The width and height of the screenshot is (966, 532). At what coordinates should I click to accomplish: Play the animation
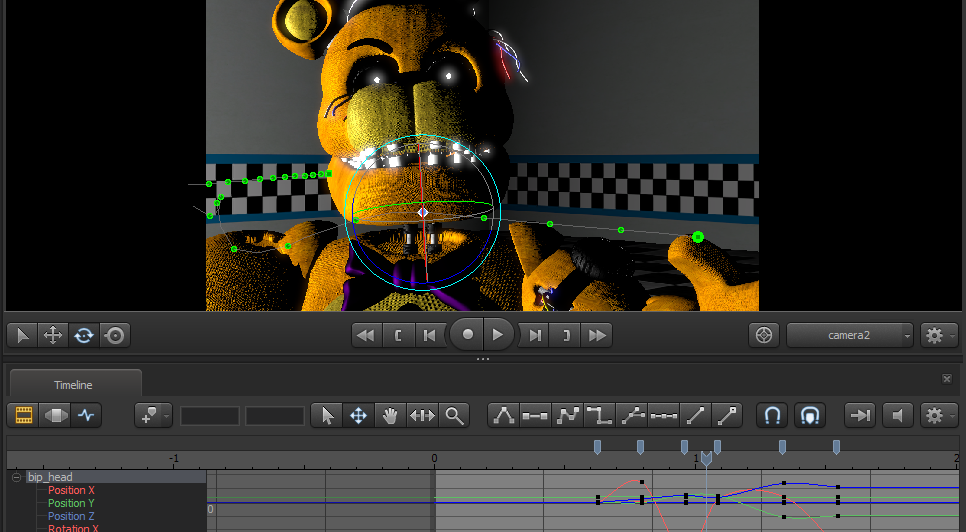coord(498,334)
